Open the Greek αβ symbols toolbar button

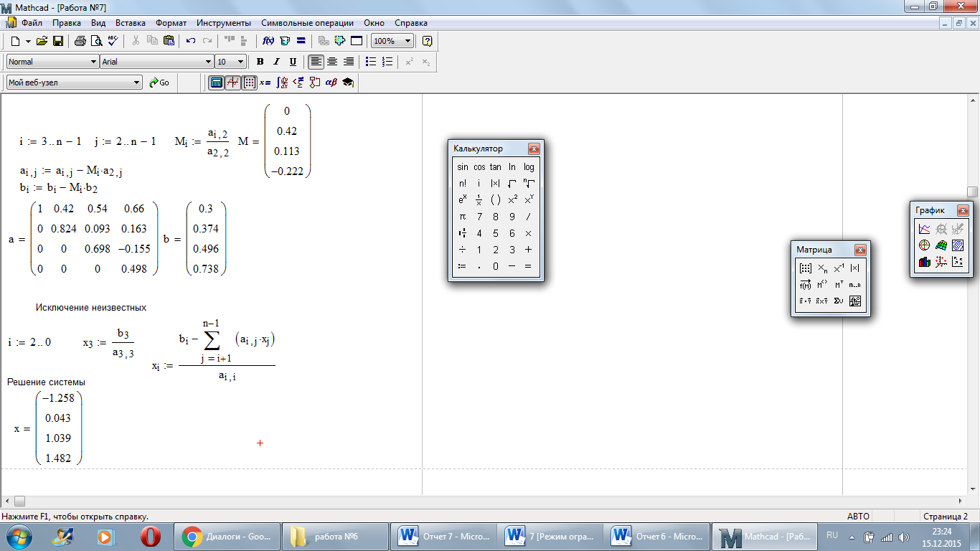pos(331,83)
